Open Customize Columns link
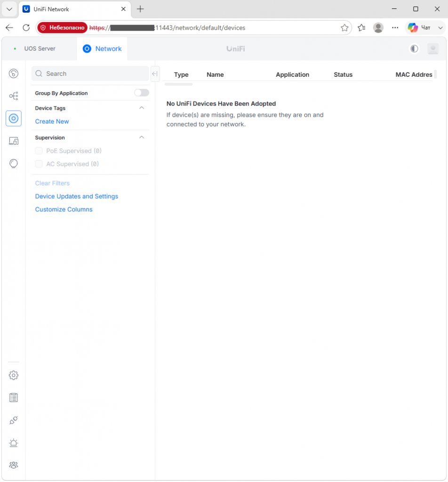Viewport: 448px width, 482px height. pos(64,209)
